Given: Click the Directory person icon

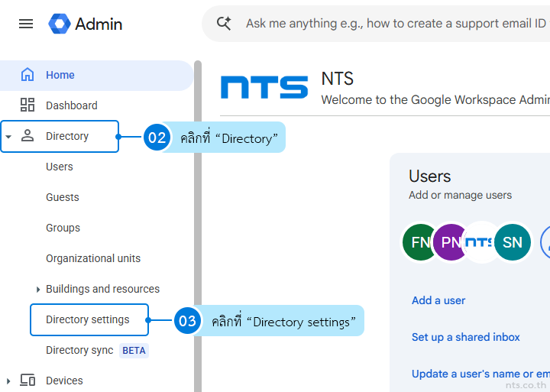Looking at the screenshot, I should (x=27, y=135).
